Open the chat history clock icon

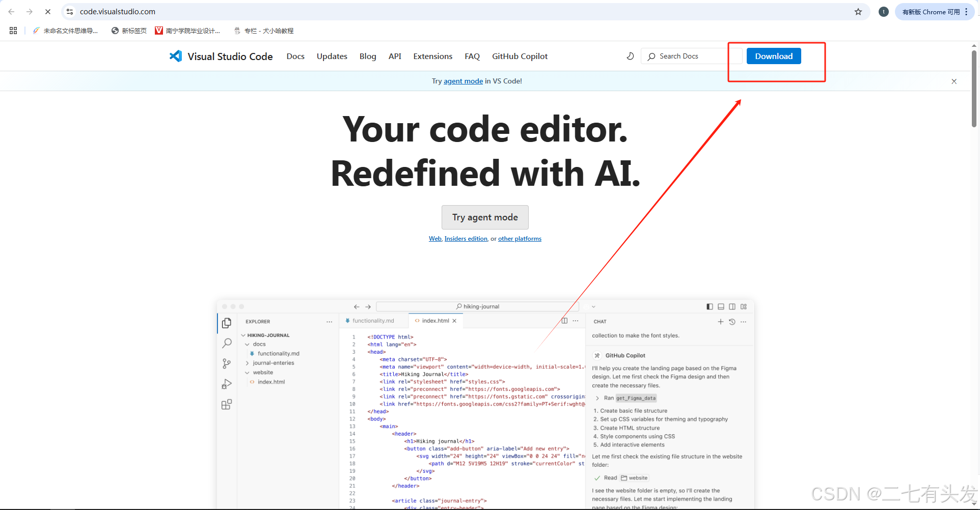click(x=732, y=322)
